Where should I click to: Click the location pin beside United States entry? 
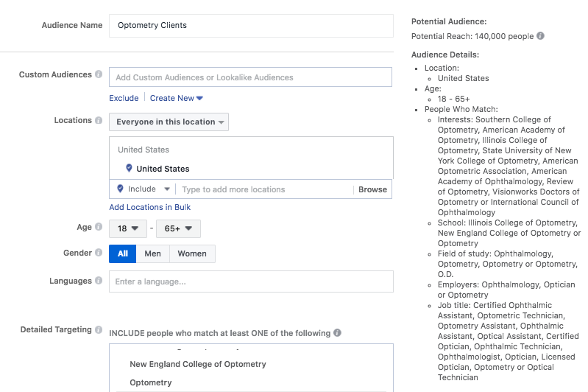(129, 168)
